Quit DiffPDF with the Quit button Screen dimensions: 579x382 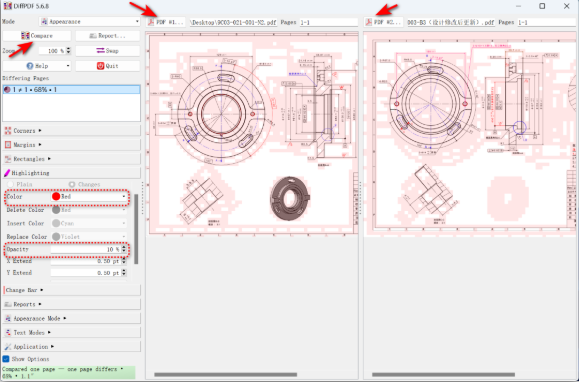tap(107, 66)
